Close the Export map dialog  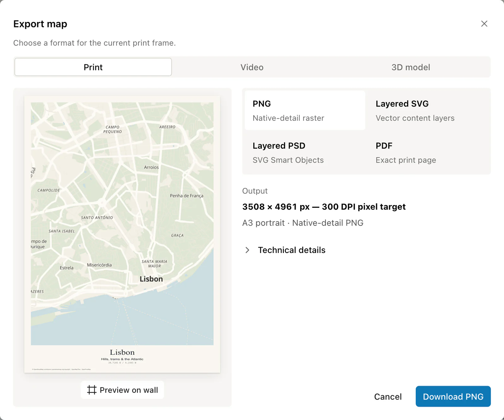[484, 24]
